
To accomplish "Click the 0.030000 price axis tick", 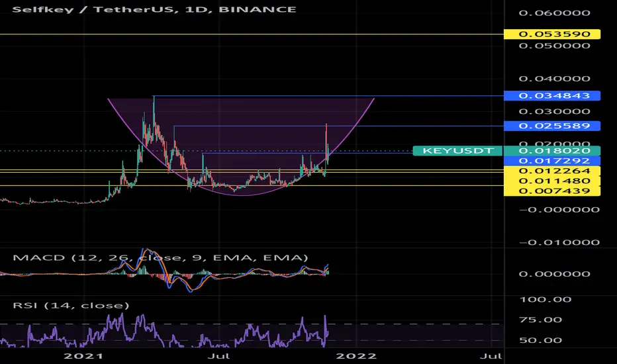I will 554,111.
